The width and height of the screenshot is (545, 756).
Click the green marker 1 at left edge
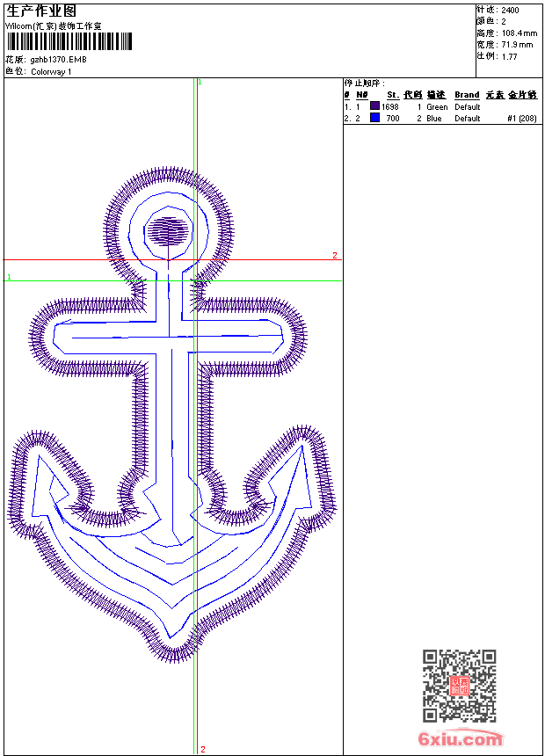click(9, 277)
